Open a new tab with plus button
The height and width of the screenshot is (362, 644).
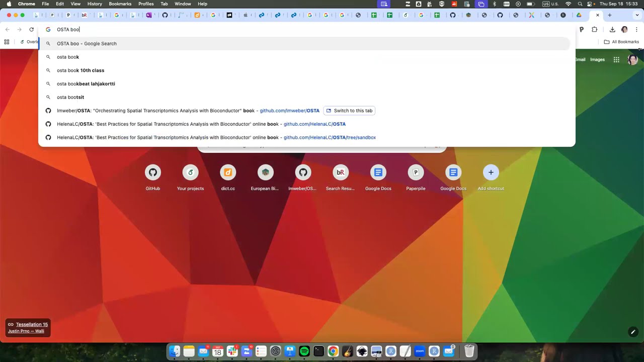(x=609, y=15)
